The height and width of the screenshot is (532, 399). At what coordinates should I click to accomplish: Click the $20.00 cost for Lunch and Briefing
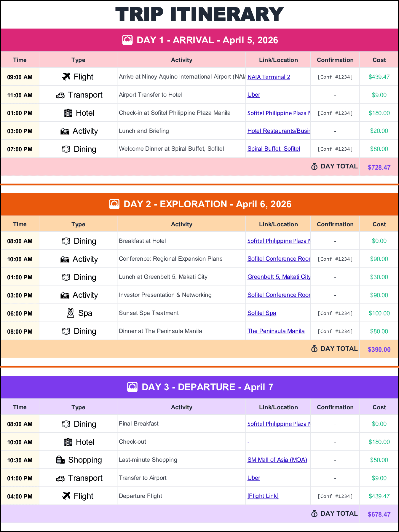point(379,131)
